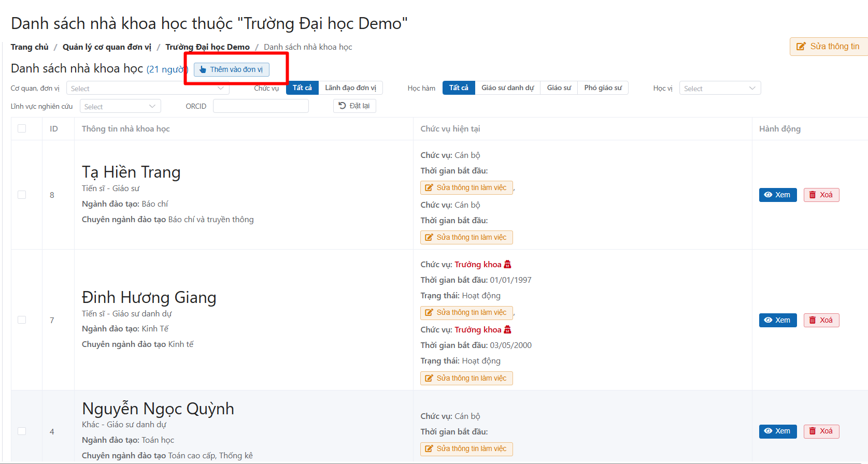Image resolution: width=868 pixels, height=464 pixels.
Task: Tick the select-all checkbox in table header
Action: click(x=22, y=128)
